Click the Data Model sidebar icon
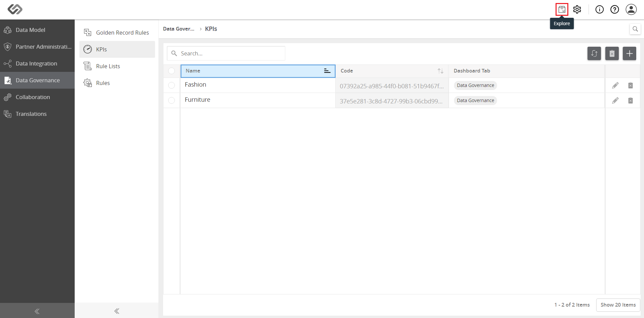This screenshot has height=318, width=644. coord(8,30)
